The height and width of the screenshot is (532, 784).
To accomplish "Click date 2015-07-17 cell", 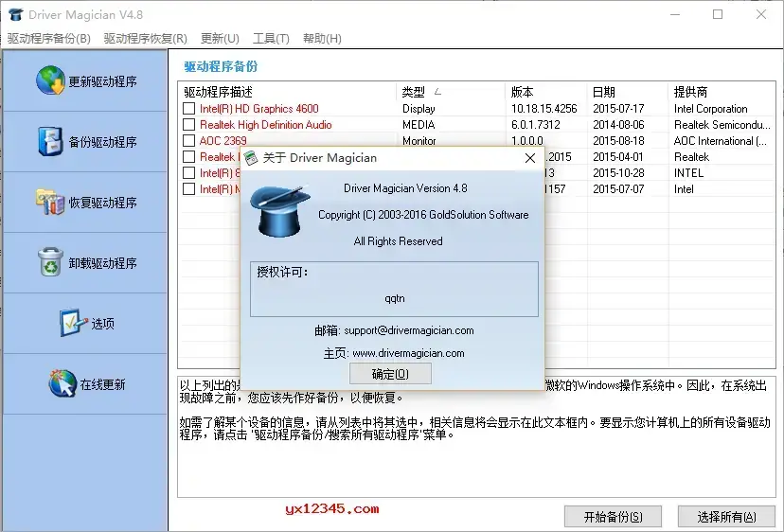I will 618,109.
